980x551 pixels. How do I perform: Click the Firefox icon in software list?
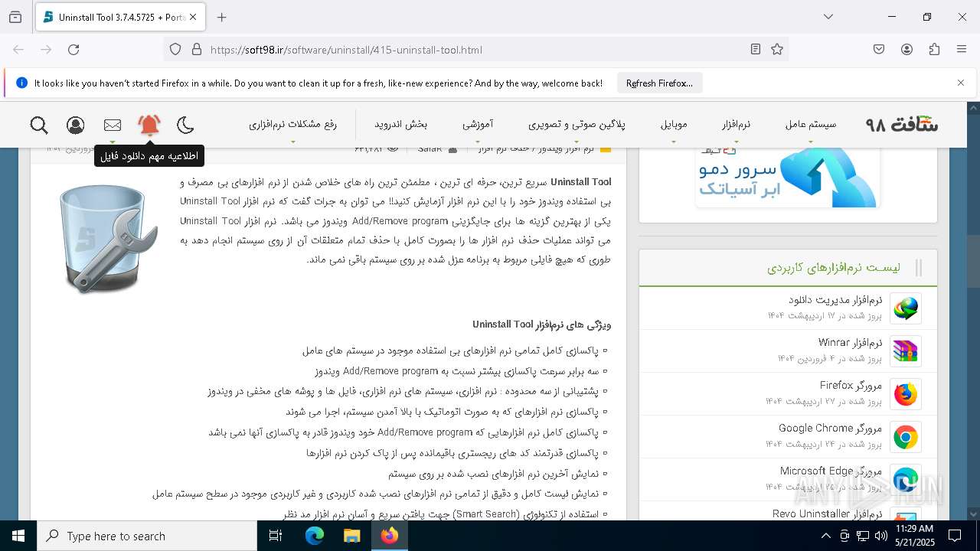click(906, 394)
